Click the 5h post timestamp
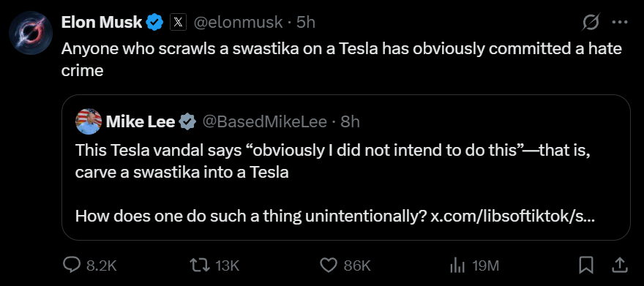 306,22
